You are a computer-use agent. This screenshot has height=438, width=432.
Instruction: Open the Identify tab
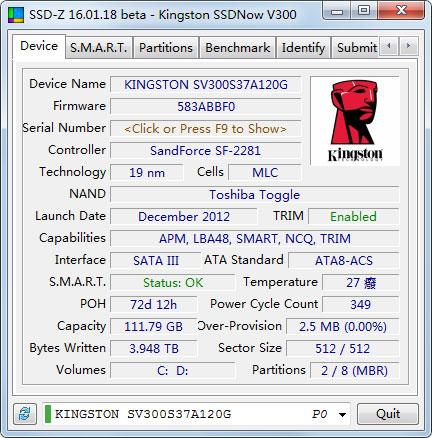(303, 48)
